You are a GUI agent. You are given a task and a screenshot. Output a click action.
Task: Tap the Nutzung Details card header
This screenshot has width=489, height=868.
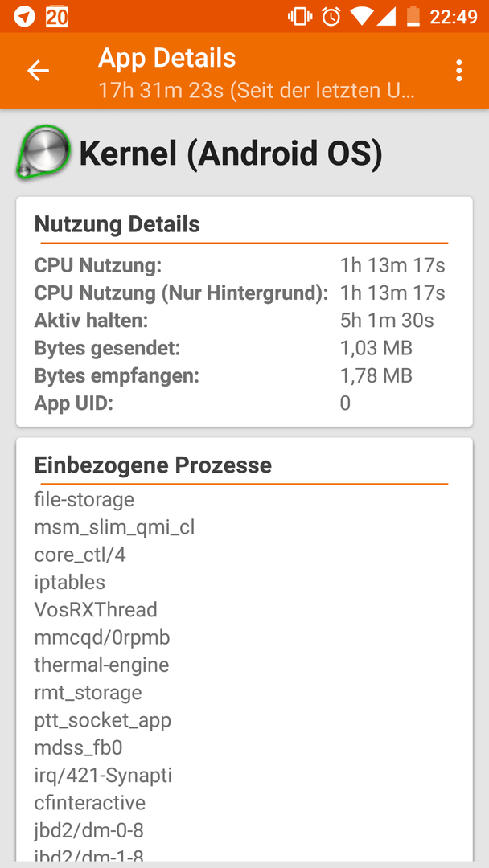[117, 225]
